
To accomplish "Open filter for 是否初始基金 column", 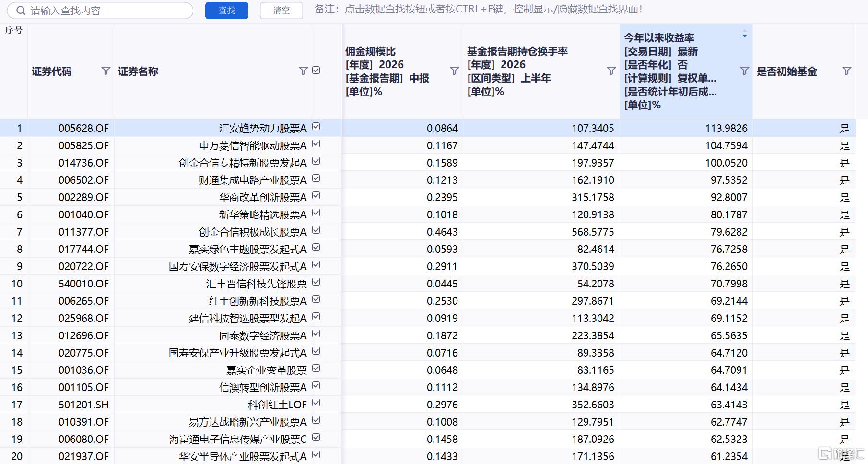I will coord(847,71).
